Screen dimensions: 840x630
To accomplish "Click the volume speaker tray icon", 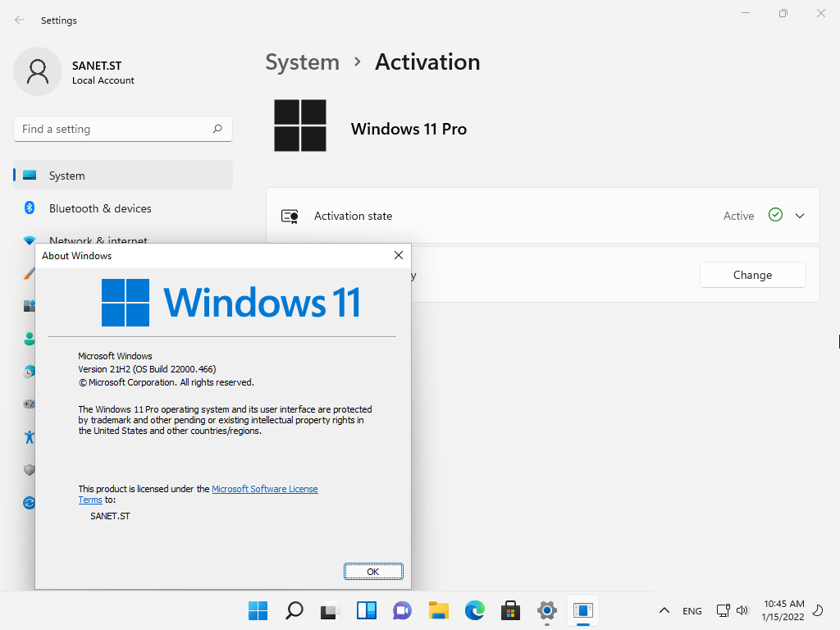I will [742, 610].
